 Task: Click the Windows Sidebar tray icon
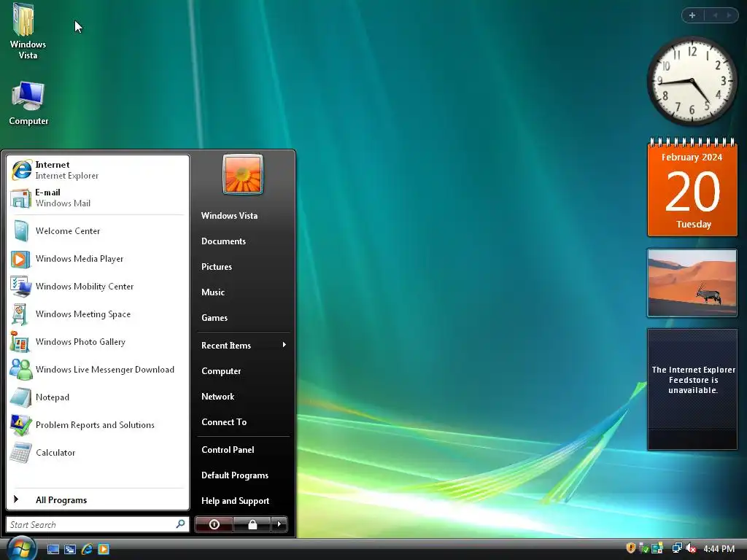coord(657,548)
